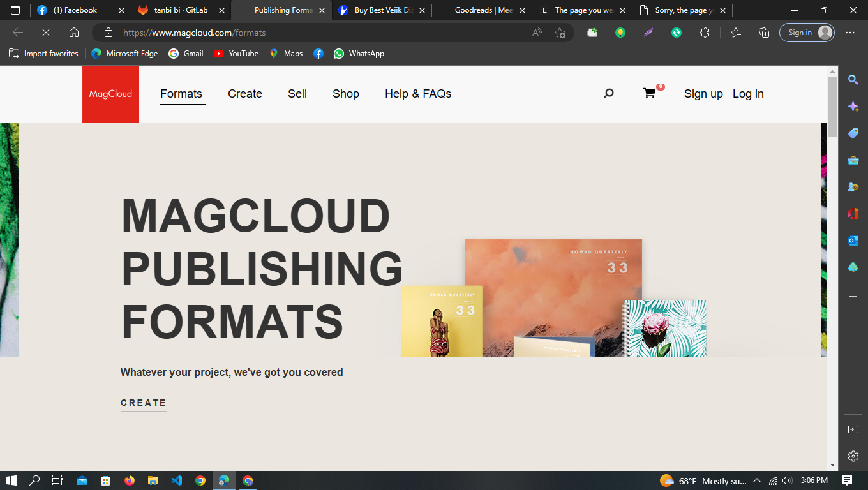Click the address bar URL field
The image size is (868, 490).
click(x=319, y=33)
